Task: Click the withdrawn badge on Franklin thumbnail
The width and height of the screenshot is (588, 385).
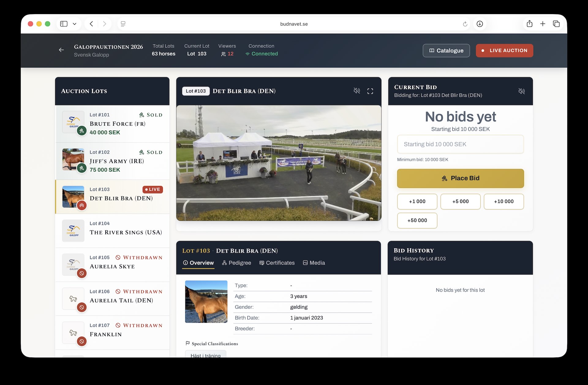Action: (81, 341)
